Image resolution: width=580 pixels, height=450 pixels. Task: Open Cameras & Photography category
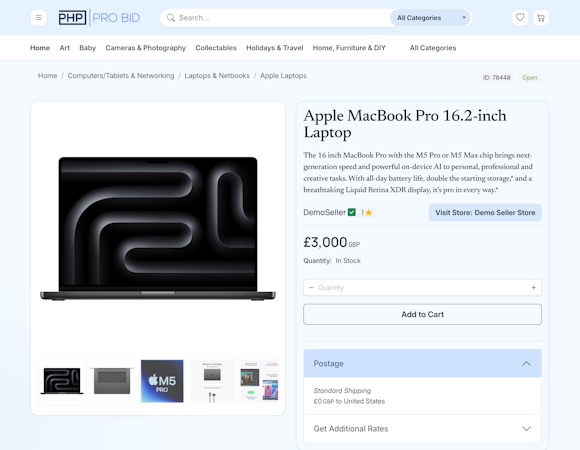pyautogui.click(x=146, y=48)
